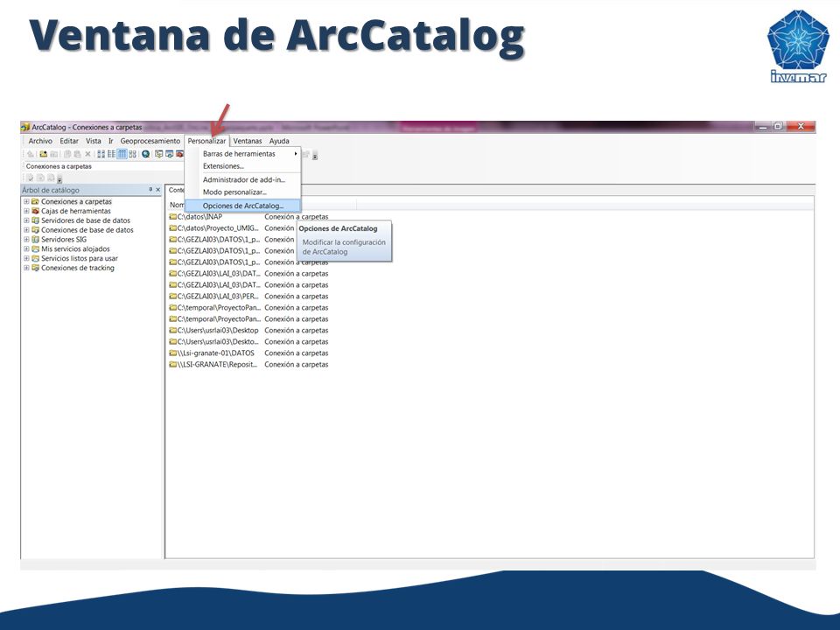The height and width of the screenshot is (630, 840).
Task: Expand the Cajas de herramientas node
Action: pos(26,211)
